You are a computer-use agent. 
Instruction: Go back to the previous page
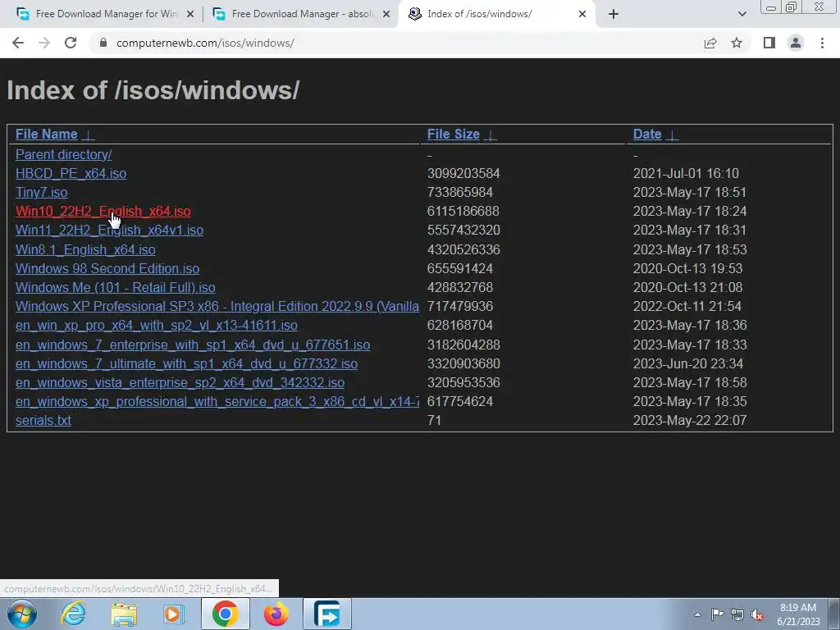tap(18, 43)
